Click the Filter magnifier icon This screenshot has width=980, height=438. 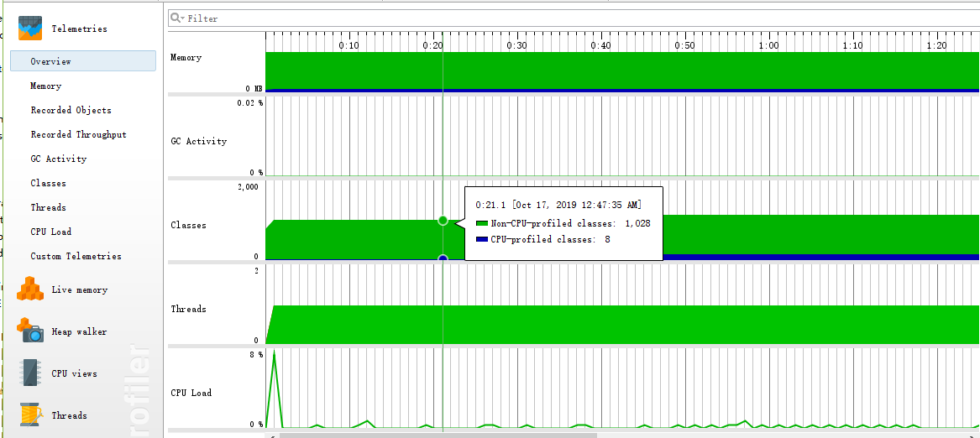click(175, 18)
